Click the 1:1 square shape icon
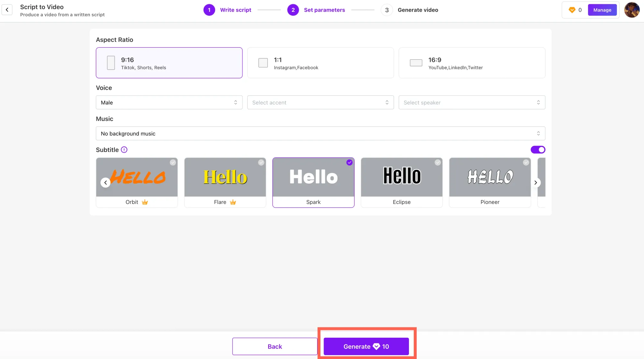The width and height of the screenshot is (644, 359). tap(263, 63)
